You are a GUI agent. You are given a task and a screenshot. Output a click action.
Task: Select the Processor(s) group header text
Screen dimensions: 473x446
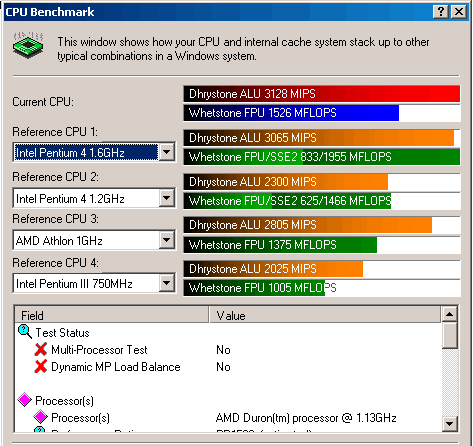[64, 400]
